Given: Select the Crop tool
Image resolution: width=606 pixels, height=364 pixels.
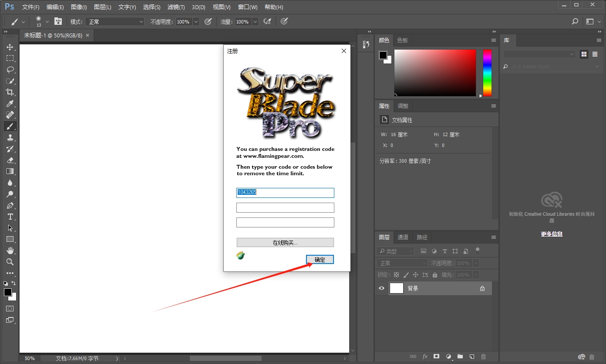Looking at the screenshot, I should (x=10, y=92).
